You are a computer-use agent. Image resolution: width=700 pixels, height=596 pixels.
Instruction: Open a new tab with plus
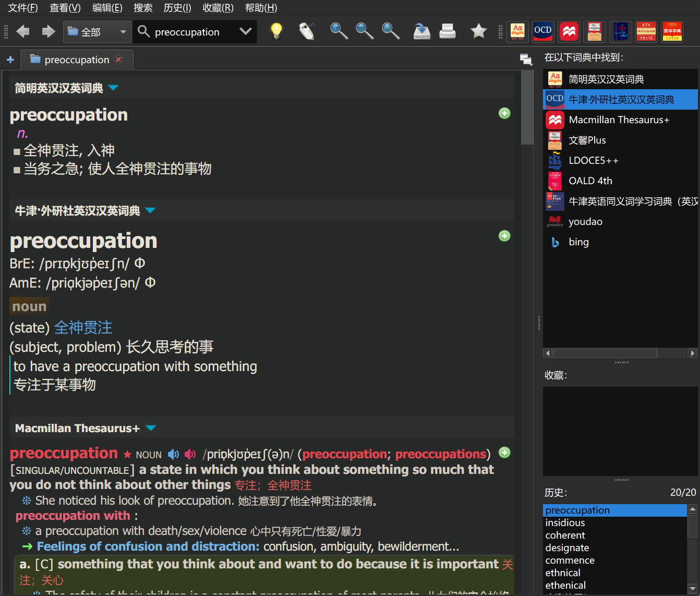point(10,60)
